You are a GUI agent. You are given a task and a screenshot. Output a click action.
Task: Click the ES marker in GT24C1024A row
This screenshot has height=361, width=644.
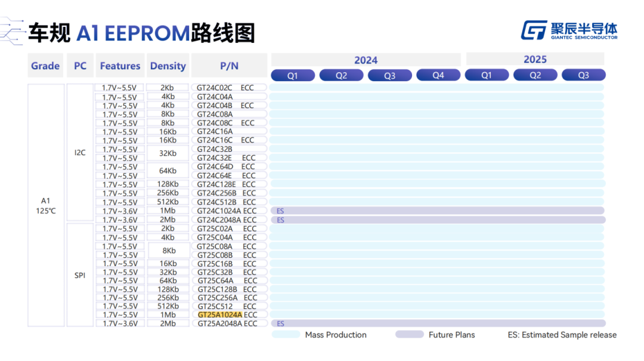(x=280, y=211)
